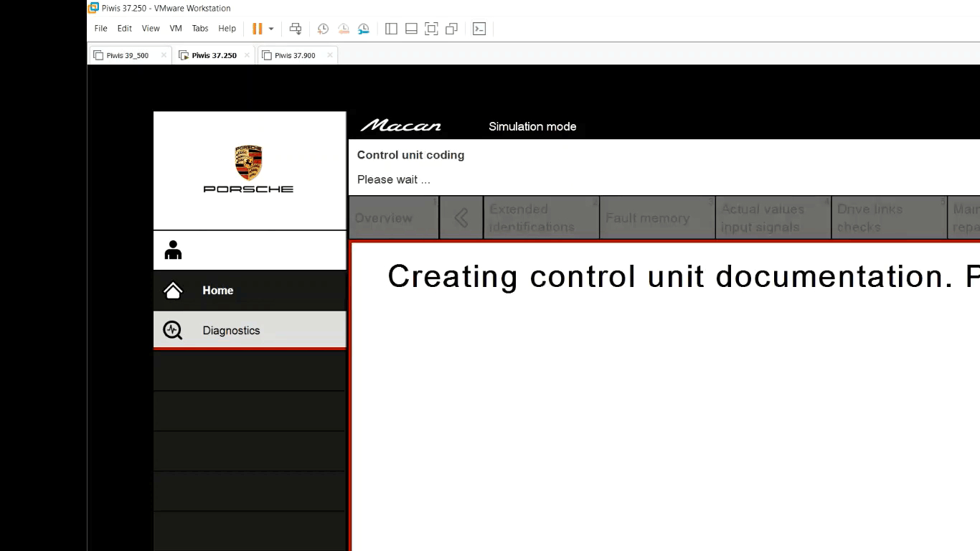Open the View menu
This screenshot has width=980, height=551.
click(x=151, y=29)
